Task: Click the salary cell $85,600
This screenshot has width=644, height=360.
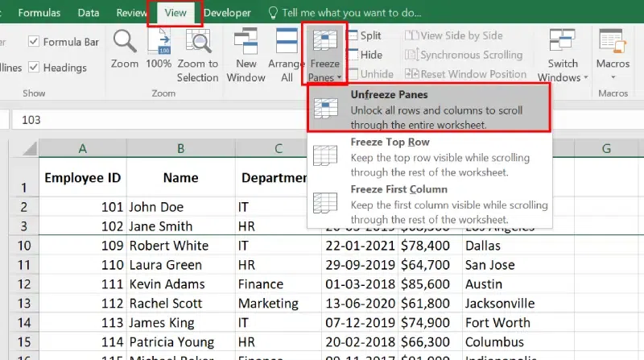Action: tap(431, 284)
